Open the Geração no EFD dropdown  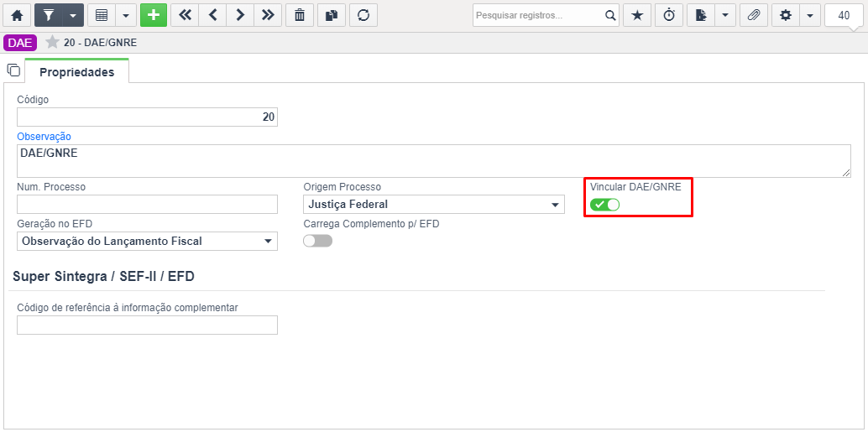(x=147, y=242)
